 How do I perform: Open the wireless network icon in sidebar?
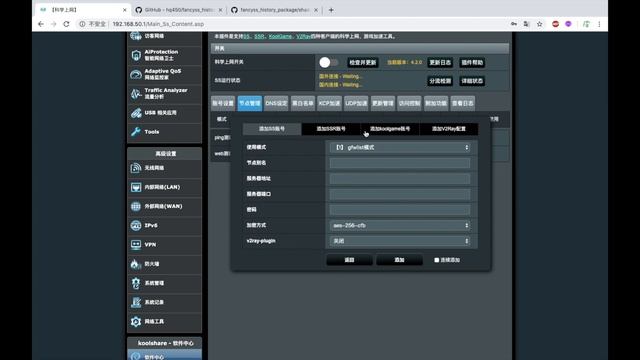coord(136,168)
